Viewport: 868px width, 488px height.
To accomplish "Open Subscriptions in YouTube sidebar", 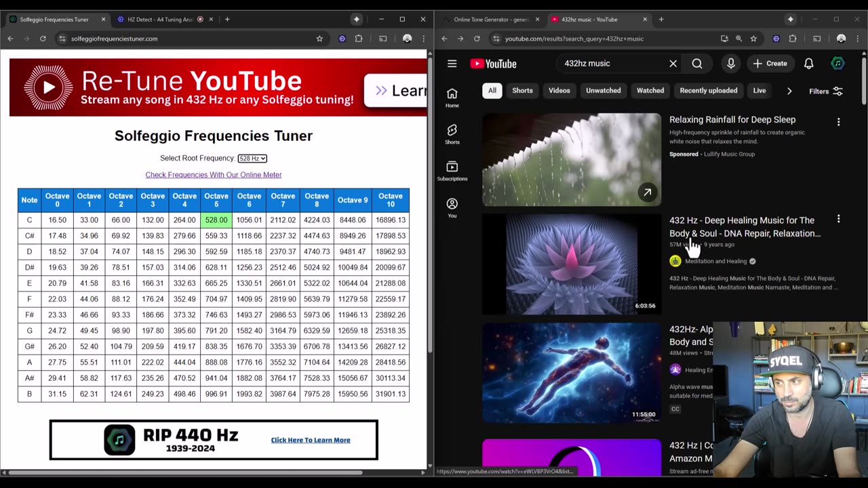I will [452, 171].
